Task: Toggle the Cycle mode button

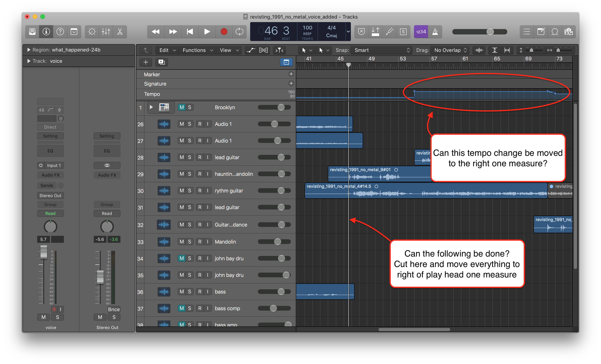Action: 239,32
